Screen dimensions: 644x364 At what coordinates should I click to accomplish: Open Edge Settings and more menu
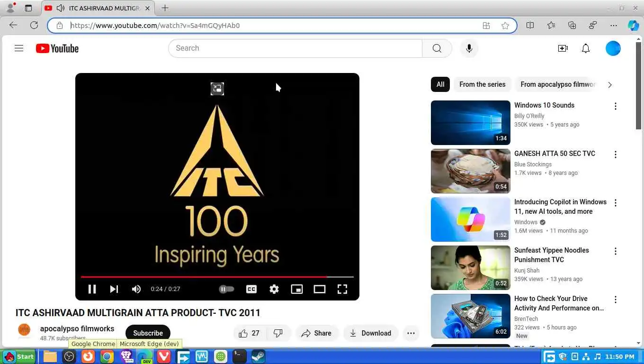tap(614, 26)
